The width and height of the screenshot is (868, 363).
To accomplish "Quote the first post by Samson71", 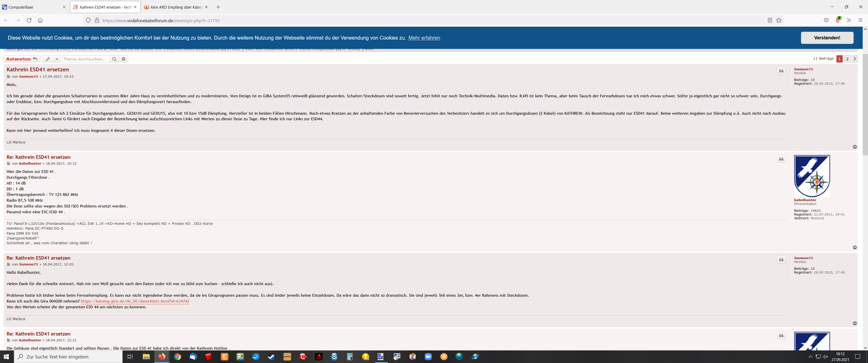I will pos(781,71).
